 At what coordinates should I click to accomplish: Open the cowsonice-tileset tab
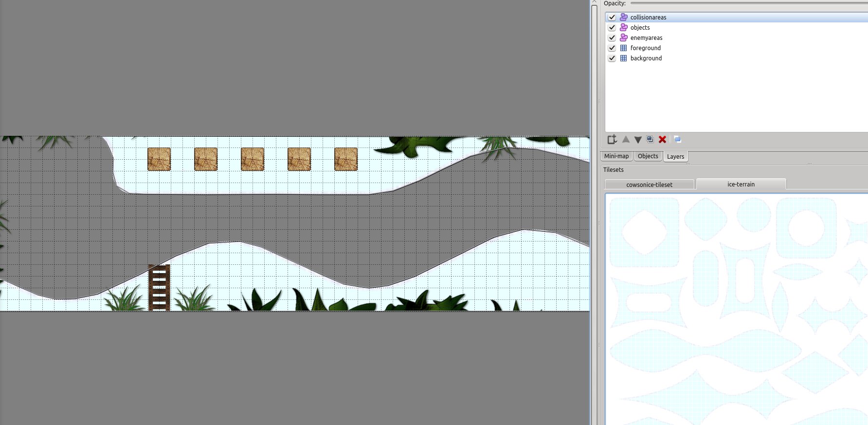(x=649, y=185)
